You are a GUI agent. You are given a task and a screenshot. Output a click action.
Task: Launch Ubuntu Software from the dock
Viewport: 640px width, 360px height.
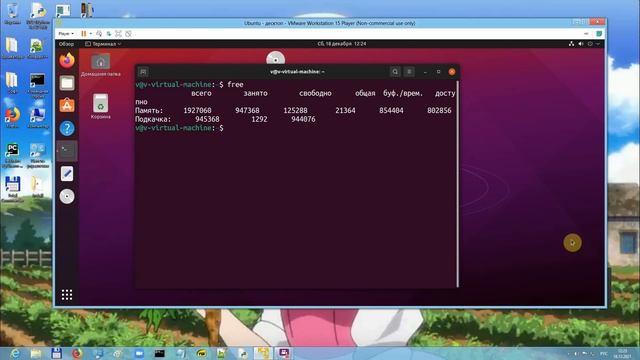tap(67, 106)
